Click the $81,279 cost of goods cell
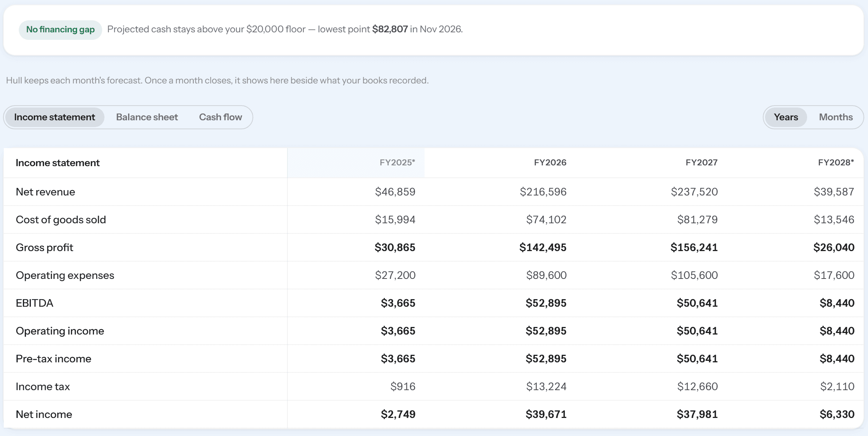This screenshot has height=436, width=868. click(x=697, y=220)
